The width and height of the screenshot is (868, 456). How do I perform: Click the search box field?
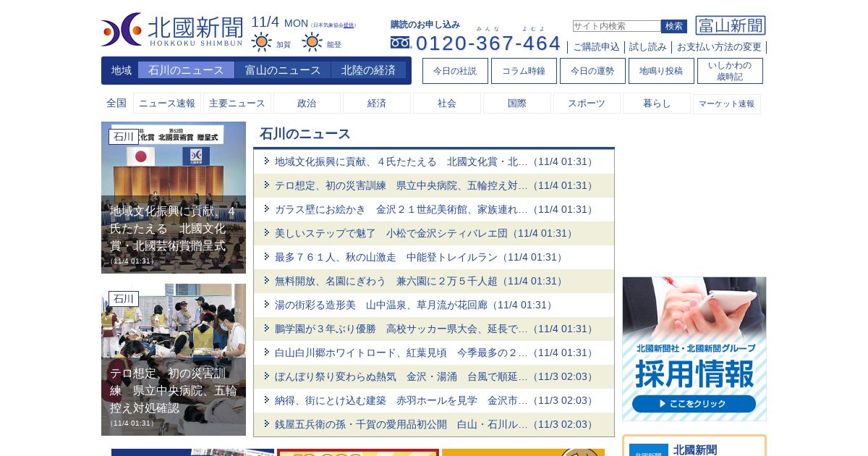(x=616, y=26)
